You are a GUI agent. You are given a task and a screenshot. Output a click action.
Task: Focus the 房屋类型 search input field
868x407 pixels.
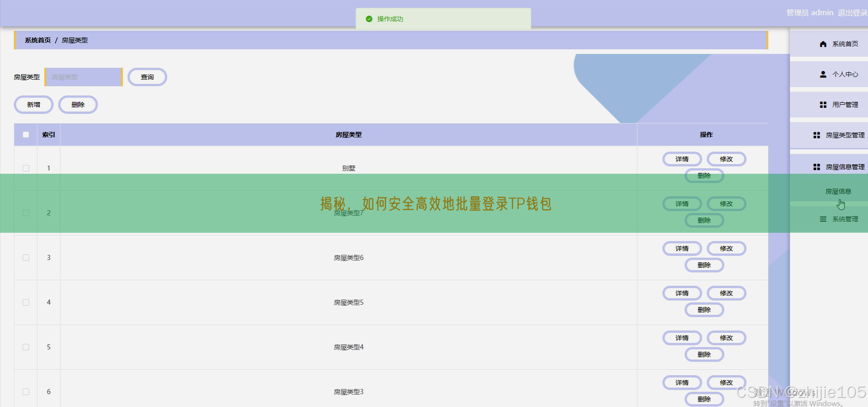point(84,77)
